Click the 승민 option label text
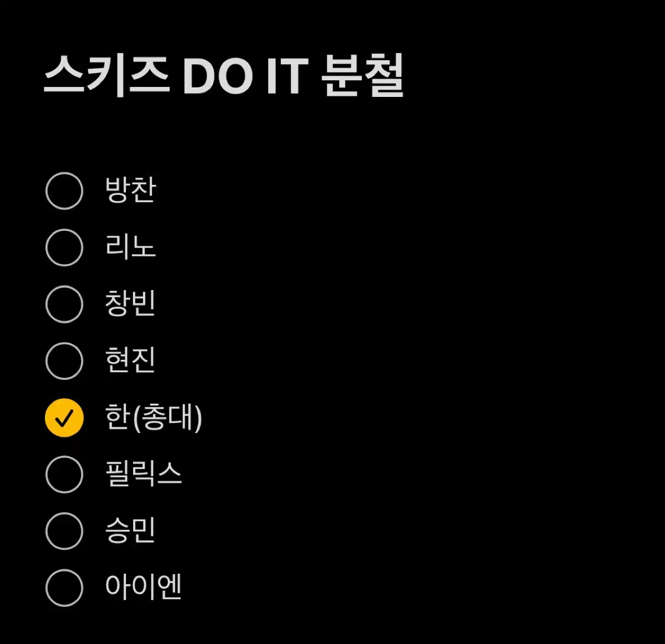 (x=131, y=530)
